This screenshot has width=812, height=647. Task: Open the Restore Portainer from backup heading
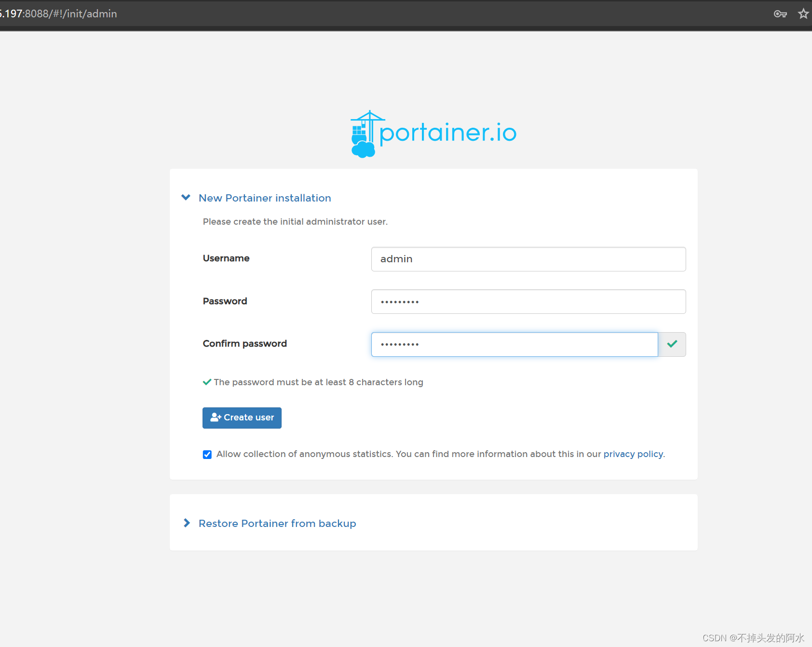click(x=277, y=524)
